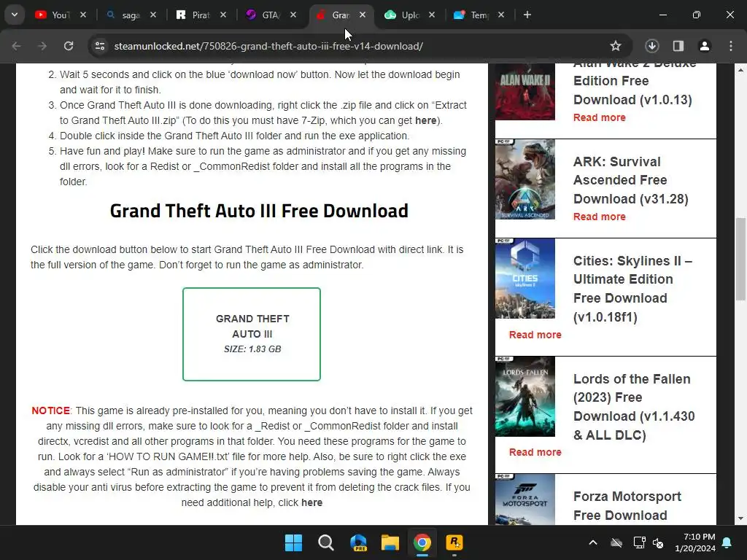Open the Rockstar Games Launcher taskbar icon

click(454, 542)
